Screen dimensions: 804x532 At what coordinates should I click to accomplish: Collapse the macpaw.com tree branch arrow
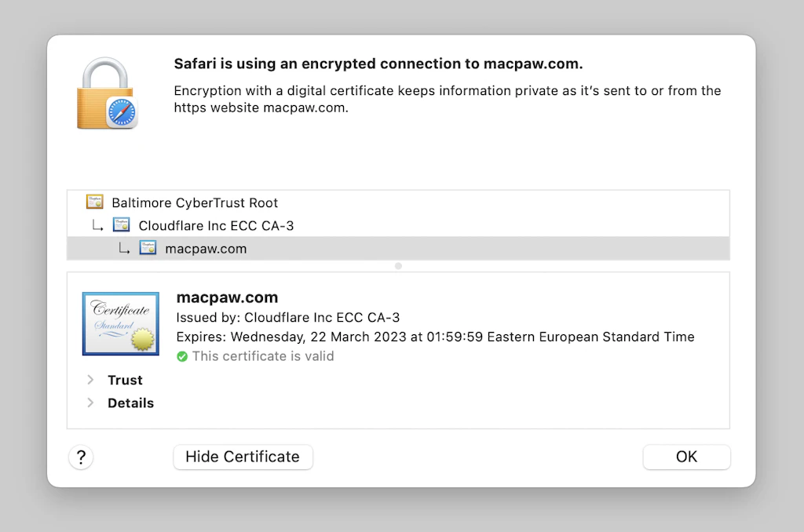pos(124,247)
